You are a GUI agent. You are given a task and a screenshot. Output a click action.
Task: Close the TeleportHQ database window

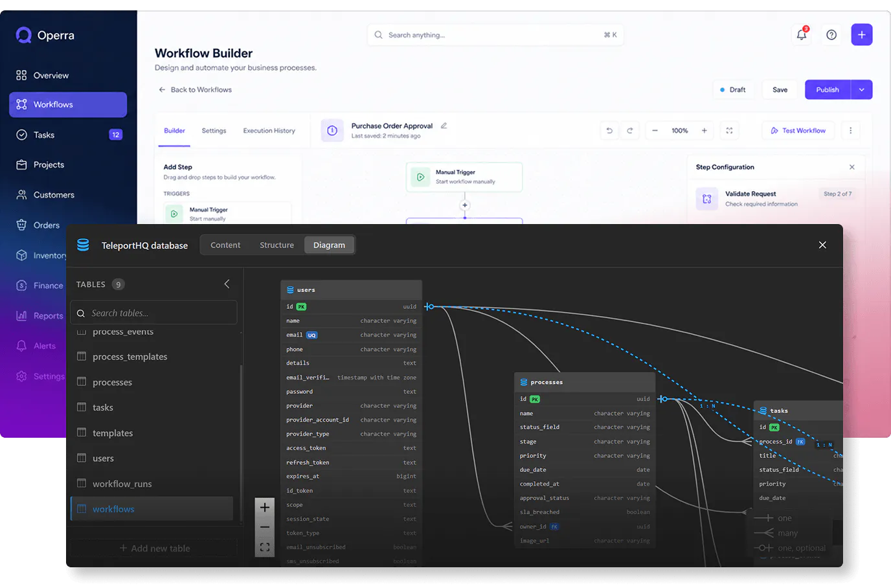tap(822, 245)
